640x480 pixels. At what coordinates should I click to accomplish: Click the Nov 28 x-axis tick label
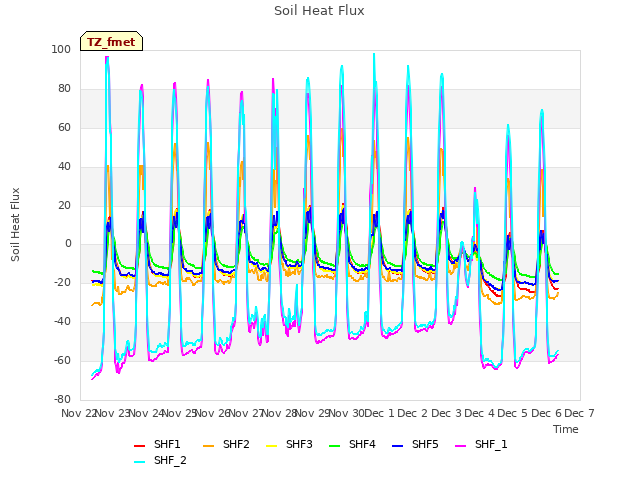coord(279,413)
